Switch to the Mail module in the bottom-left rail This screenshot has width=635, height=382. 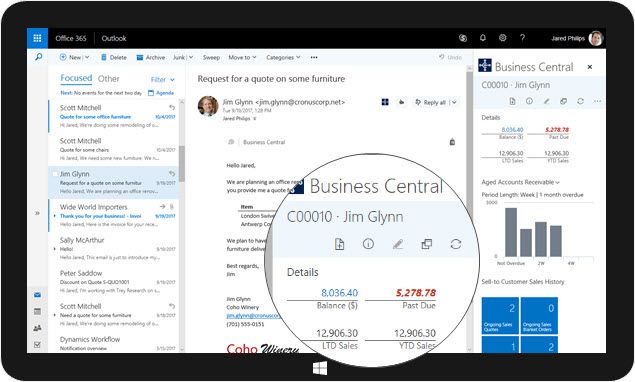37,295
